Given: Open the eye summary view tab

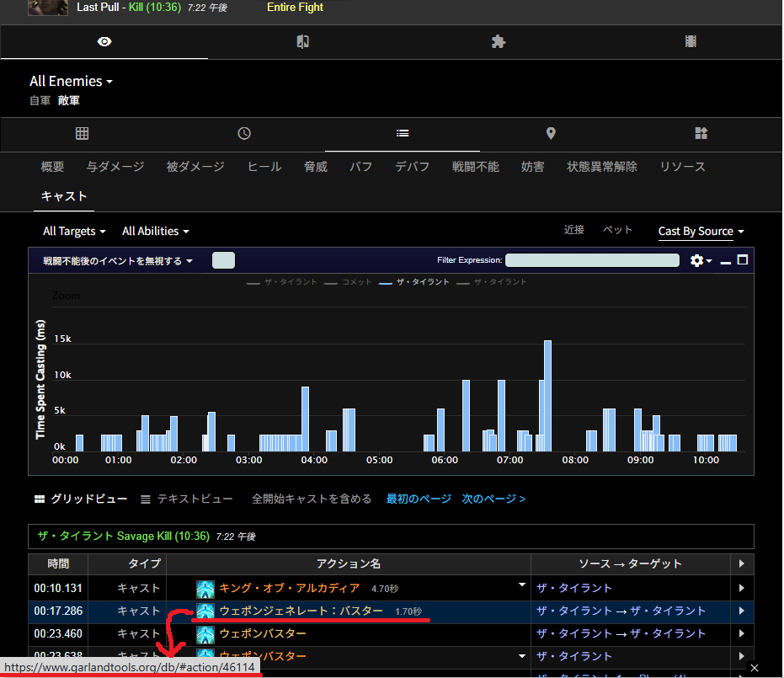Looking at the screenshot, I should (x=104, y=42).
